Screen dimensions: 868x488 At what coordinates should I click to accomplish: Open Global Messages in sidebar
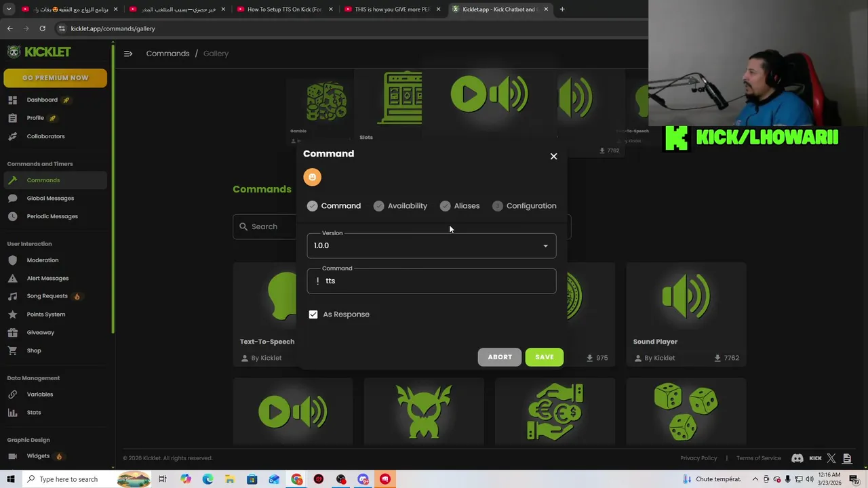[50, 199]
